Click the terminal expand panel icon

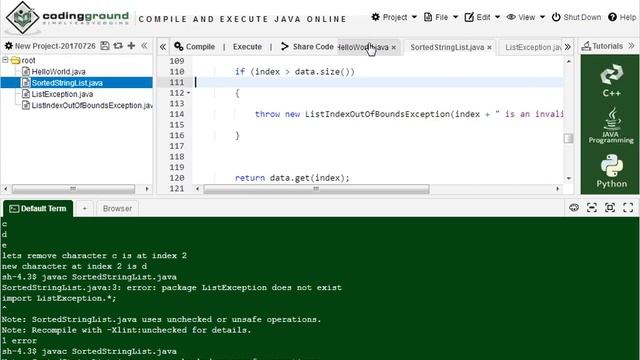point(610,208)
